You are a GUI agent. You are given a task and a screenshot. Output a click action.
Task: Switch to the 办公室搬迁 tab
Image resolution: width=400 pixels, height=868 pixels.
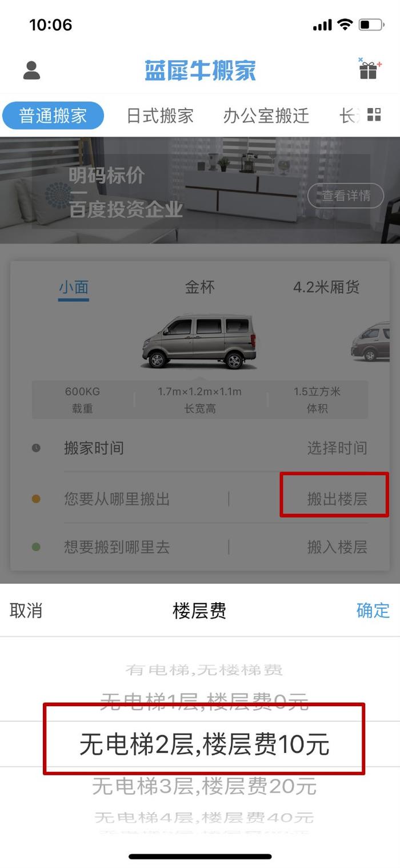coord(266,116)
